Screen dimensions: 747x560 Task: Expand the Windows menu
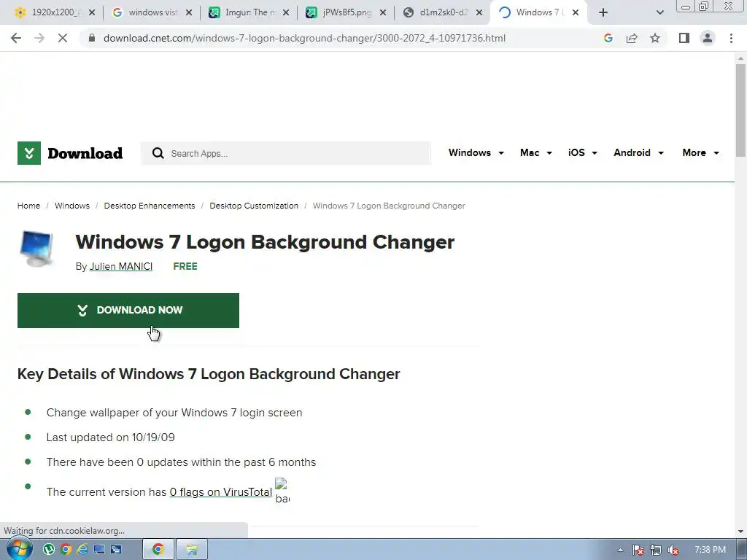pos(476,153)
